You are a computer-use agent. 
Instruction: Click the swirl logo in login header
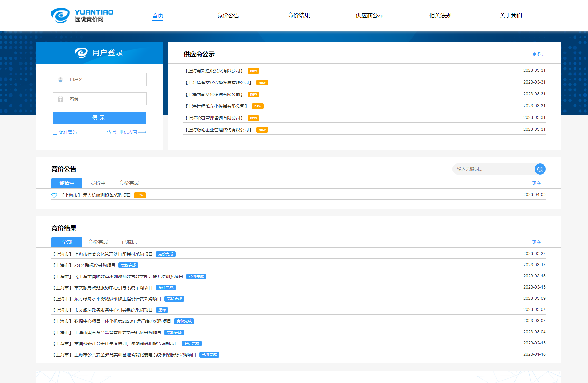(x=81, y=53)
